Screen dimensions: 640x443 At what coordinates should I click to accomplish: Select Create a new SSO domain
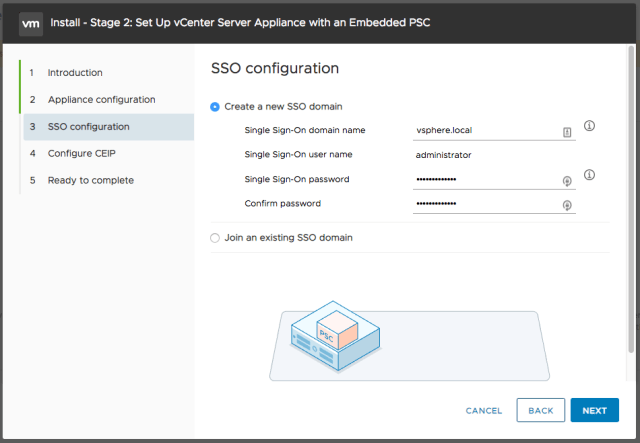(215, 107)
